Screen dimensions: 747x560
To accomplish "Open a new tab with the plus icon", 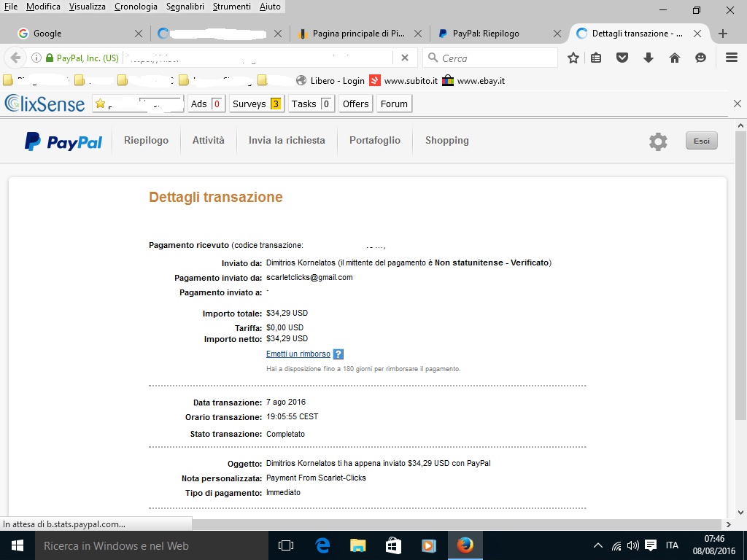I will (723, 34).
